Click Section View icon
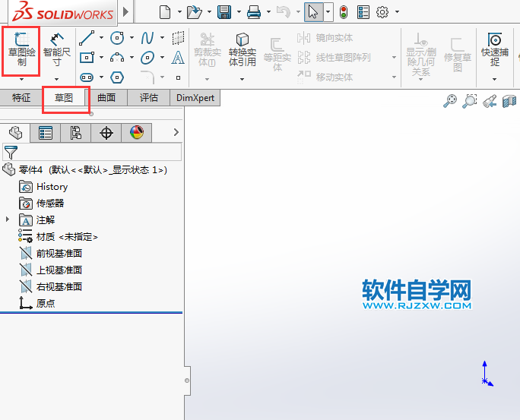Screen dimensions: 520x420 [x=509, y=101]
